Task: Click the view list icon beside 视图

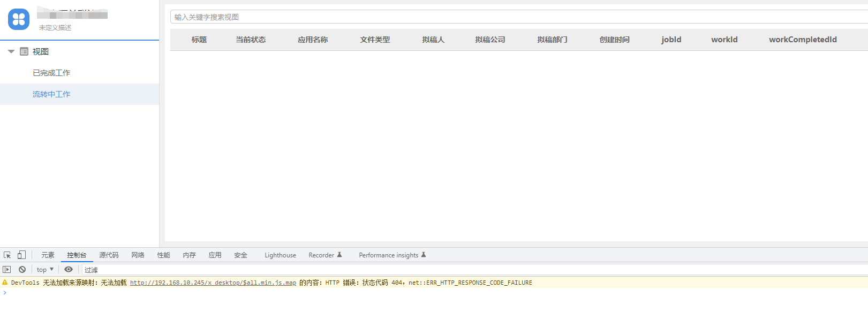Action: [24, 51]
